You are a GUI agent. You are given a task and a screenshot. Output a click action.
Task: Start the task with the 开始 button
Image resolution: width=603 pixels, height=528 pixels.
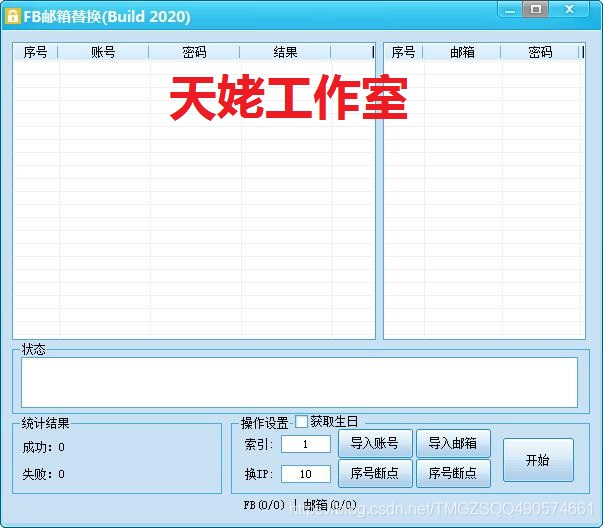(538, 460)
